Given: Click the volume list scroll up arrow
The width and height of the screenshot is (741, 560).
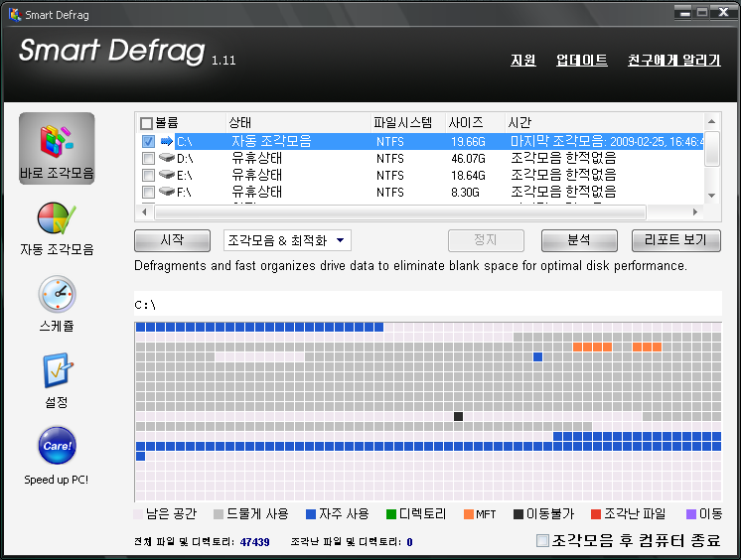Looking at the screenshot, I should pos(712,122).
